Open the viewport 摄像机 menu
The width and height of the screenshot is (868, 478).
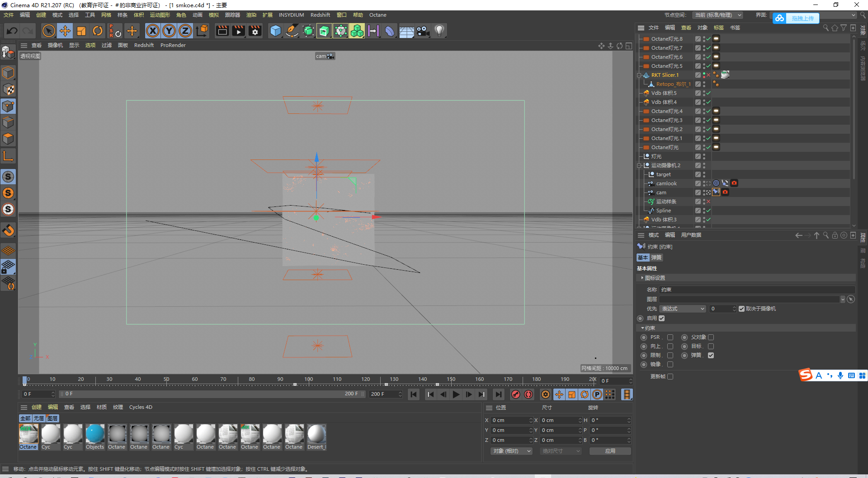pos(55,45)
